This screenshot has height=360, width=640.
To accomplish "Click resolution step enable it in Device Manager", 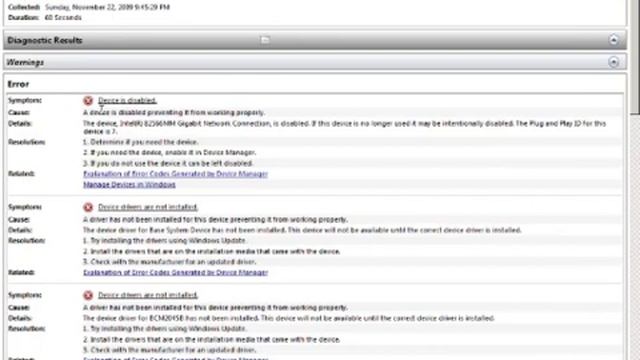I will click(169, 153).
